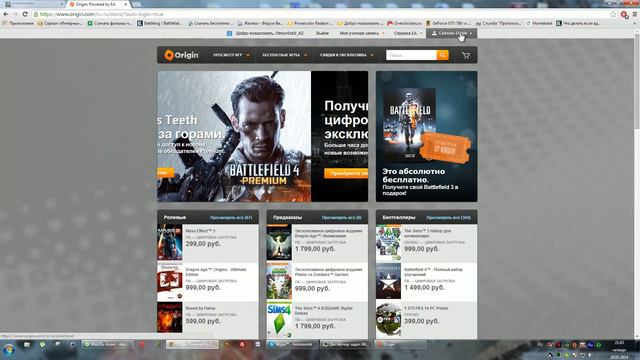Image resolution: width=640 pixels, height=360 pixels.
Task: Open the Mass Effect 3 cover thumbnail
Action: point(170,242)
